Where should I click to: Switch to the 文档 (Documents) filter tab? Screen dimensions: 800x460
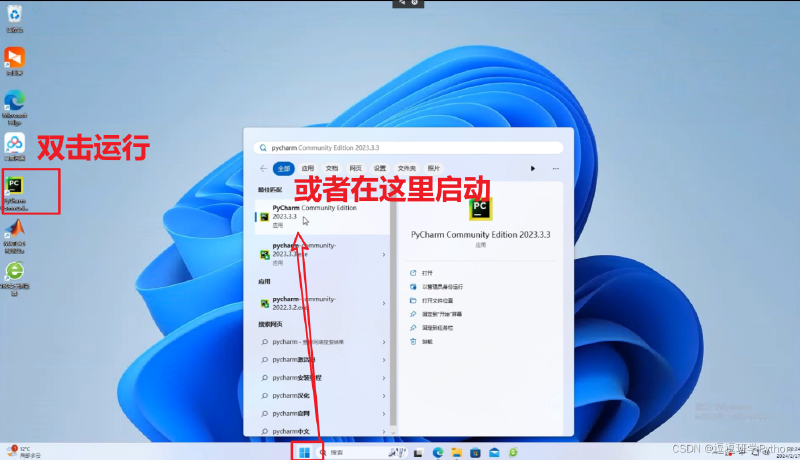[332, 168]
